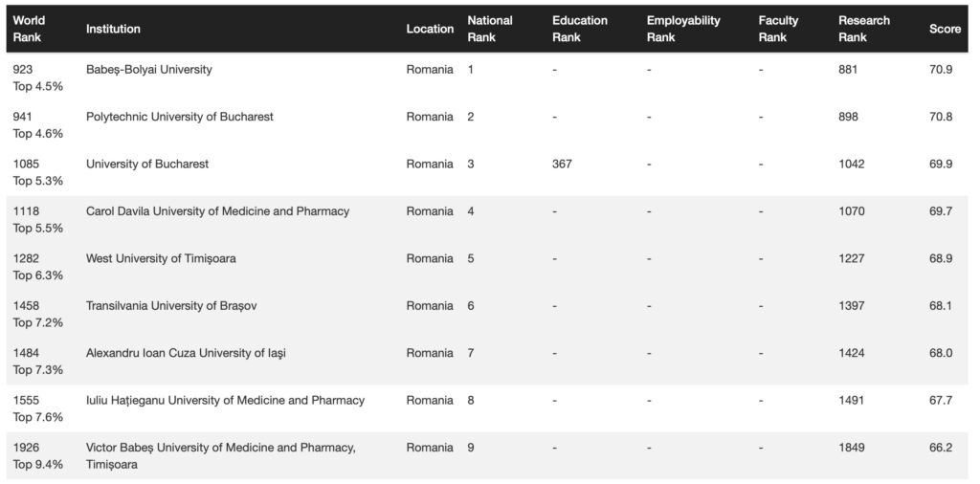The image size is (980, 484).
Task: Click the 367 Education Rank value
Action: click(x=562, y=165)
